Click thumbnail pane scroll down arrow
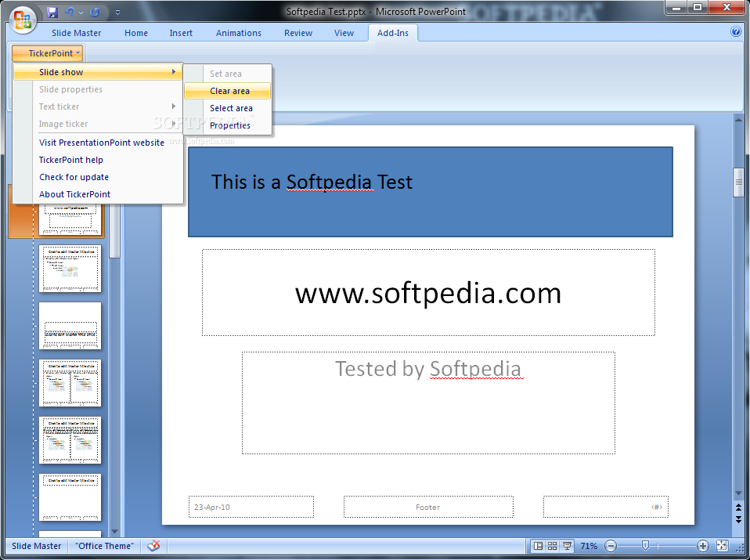 (114, 531)
